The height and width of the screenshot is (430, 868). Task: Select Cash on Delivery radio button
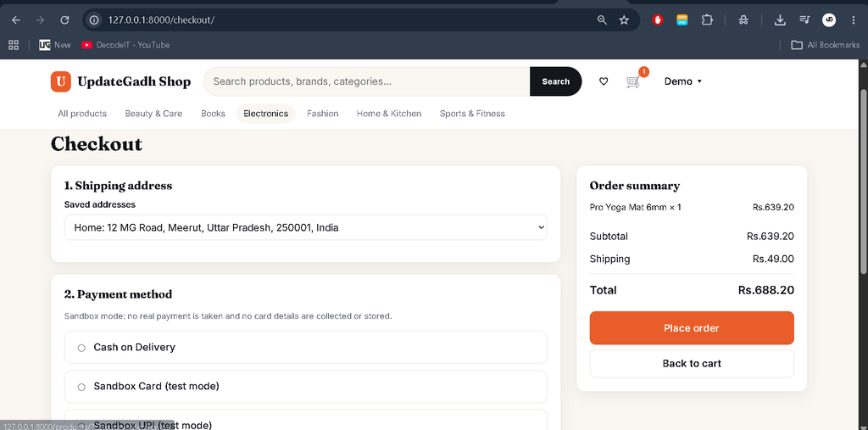[x=81, y=348]
